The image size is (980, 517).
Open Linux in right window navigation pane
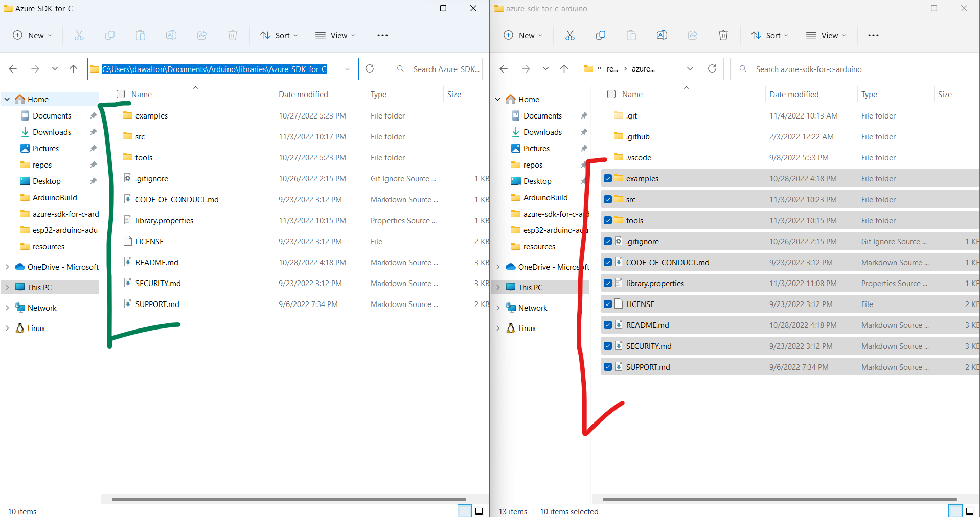pyautogui.click(x=527, y=328)
